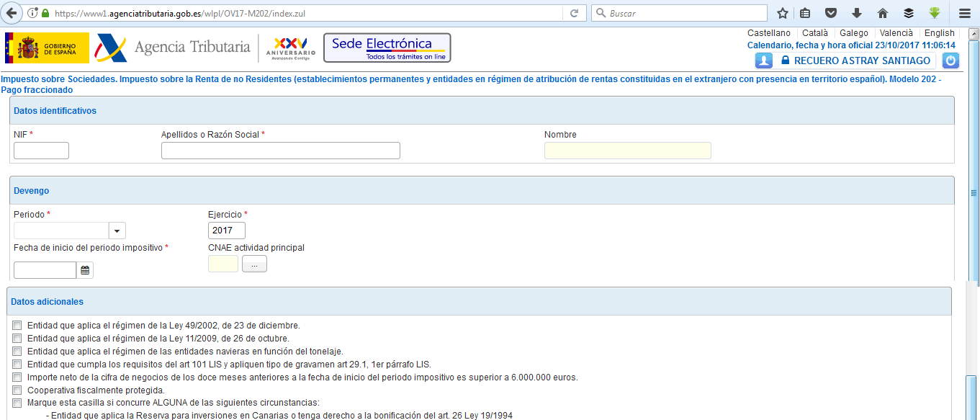Save page to Pocket icon
The width and height of the screenshot is (980, 420).
831,13
